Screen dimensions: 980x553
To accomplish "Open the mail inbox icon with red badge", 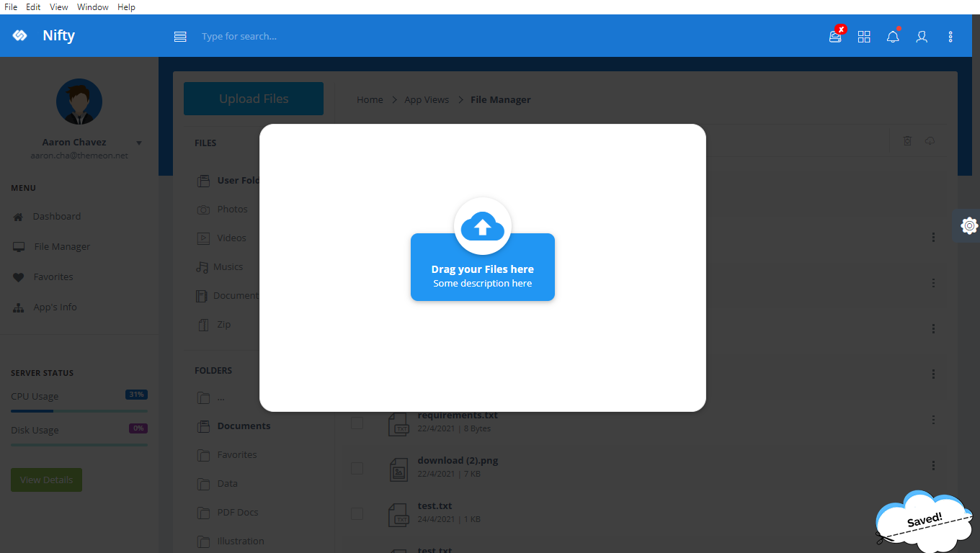I will coord(836,35).
